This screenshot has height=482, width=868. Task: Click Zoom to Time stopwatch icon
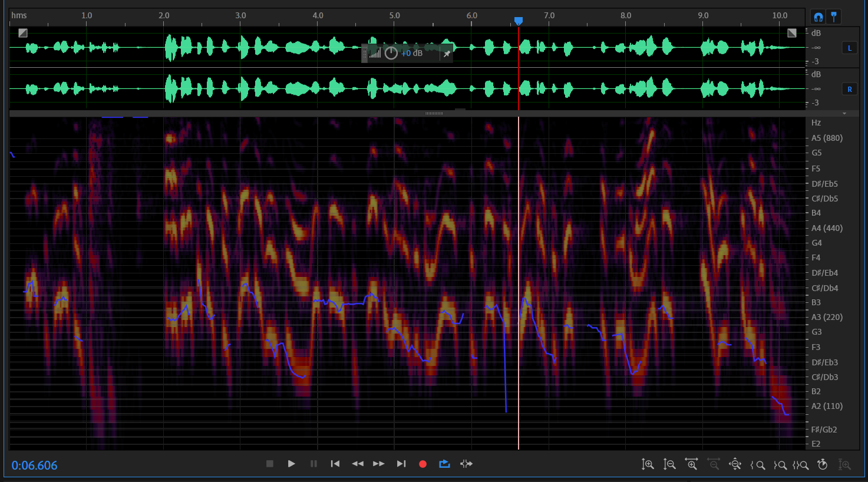point(823,464)
